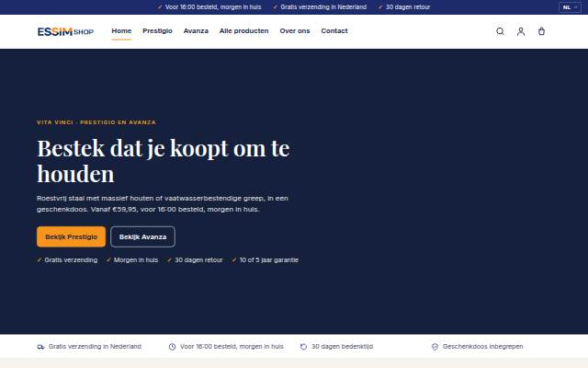Open the Prestigio menu item
Image resolution: width=588 pixels, height=368 pixels.
pos(157,31)
